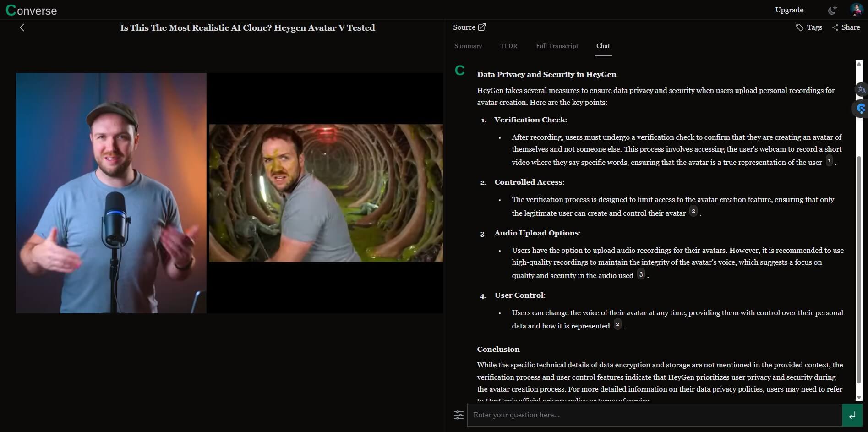Open citation 3 under Audio Upload Options
868x432 pixels.
pyautogui.click(x=641, y=274)
